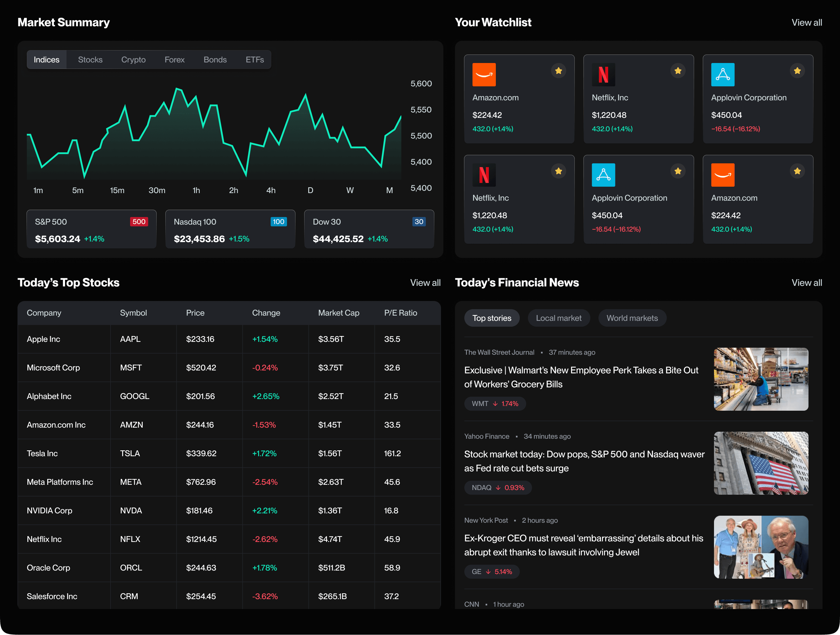Click the Netflix logo on the top Netflix card

[604, 75]
